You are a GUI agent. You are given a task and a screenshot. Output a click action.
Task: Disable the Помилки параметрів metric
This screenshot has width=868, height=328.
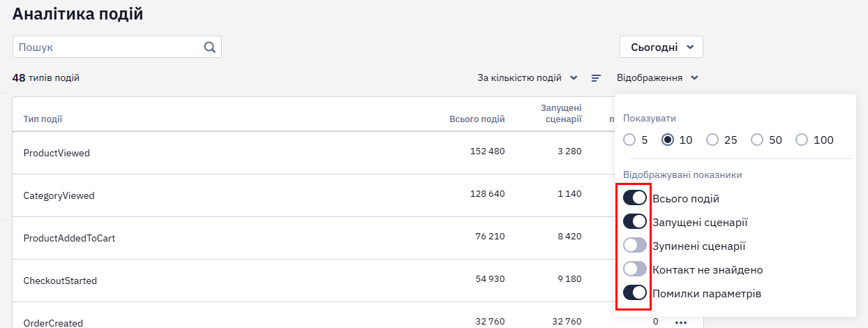(635, 292)
